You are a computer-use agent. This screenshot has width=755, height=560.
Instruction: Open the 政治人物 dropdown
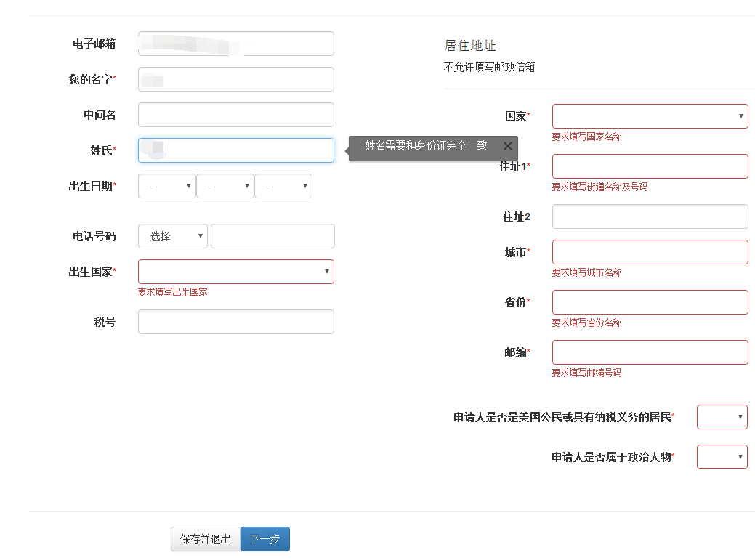click(722, 457)
